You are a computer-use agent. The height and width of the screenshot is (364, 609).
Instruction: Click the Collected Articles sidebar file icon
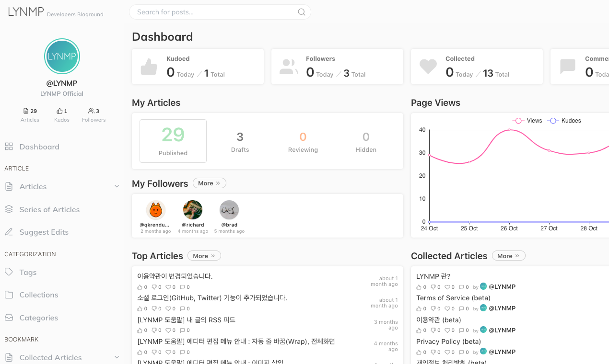9,357
